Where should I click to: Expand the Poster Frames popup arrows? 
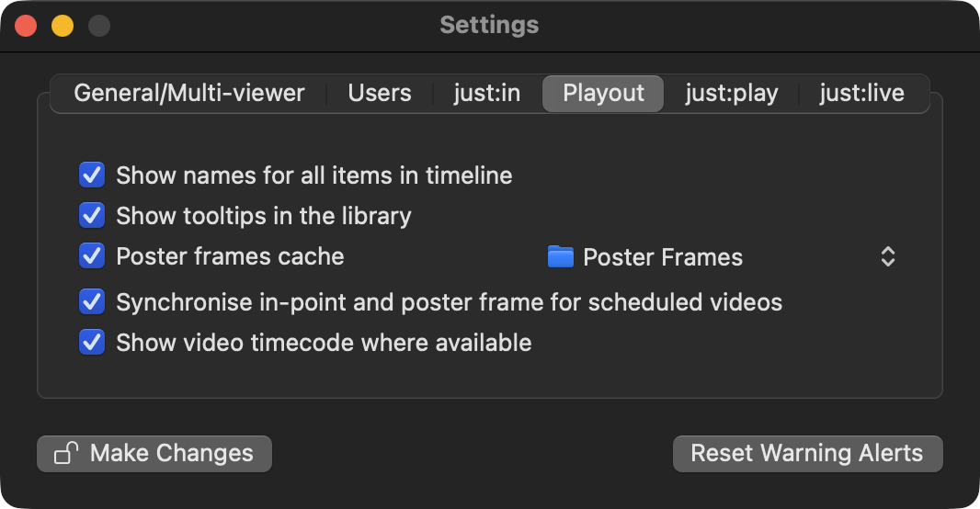pyautogui.click(x=887, y=256)
